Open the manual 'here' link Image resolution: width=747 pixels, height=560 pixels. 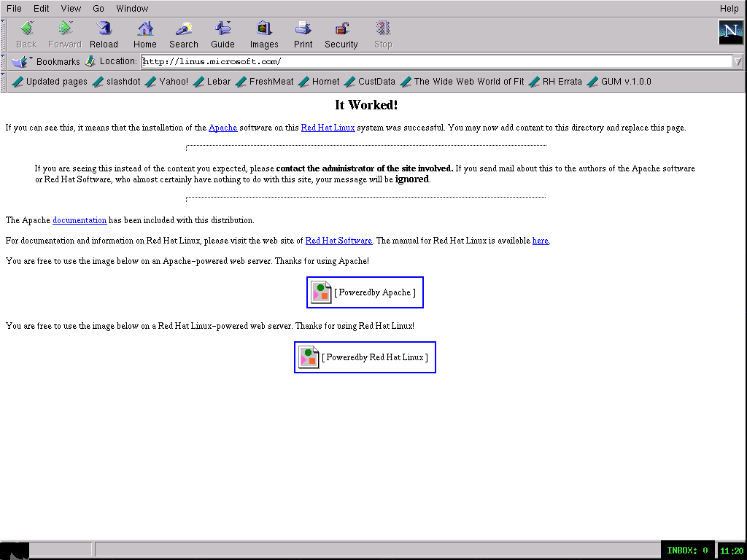point(541,241)
